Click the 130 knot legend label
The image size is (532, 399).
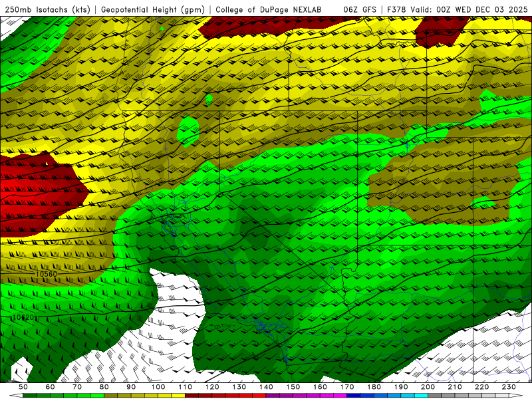[239, 387]
